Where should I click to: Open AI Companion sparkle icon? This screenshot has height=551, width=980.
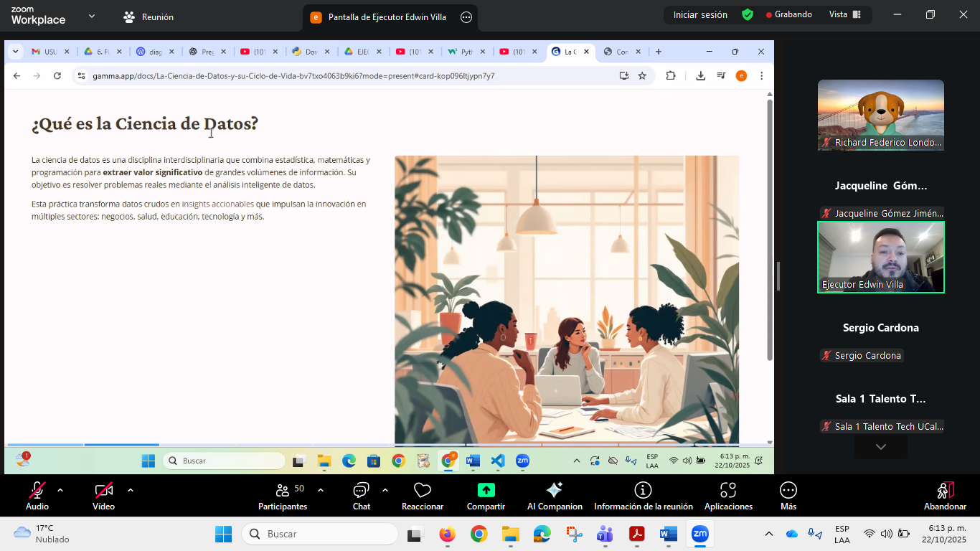tap(554, 491)
